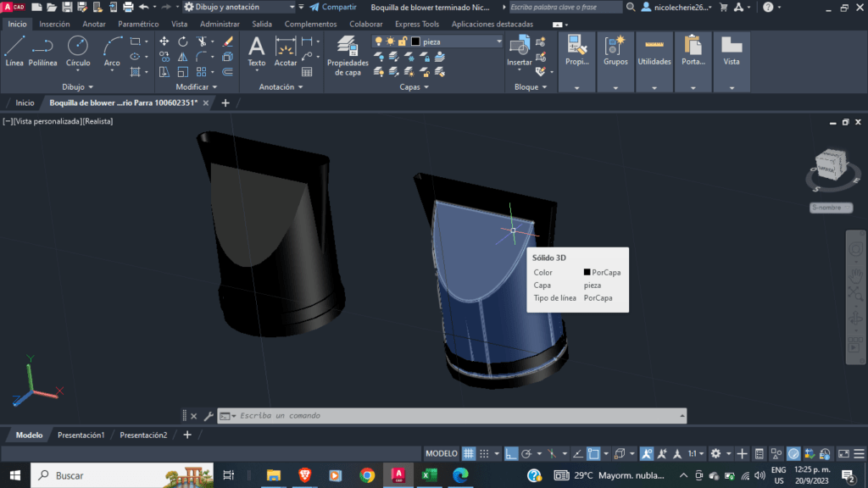Screen dimensions: 868x488
Task: Click the Table (Tabla) tool icon
Action: point(307,72)
